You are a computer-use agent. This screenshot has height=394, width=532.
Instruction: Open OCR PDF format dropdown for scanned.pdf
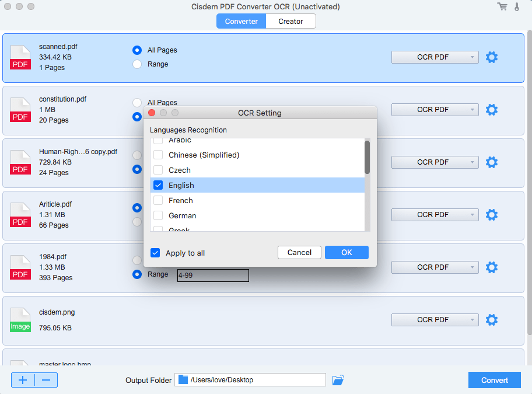pos(435,57)
